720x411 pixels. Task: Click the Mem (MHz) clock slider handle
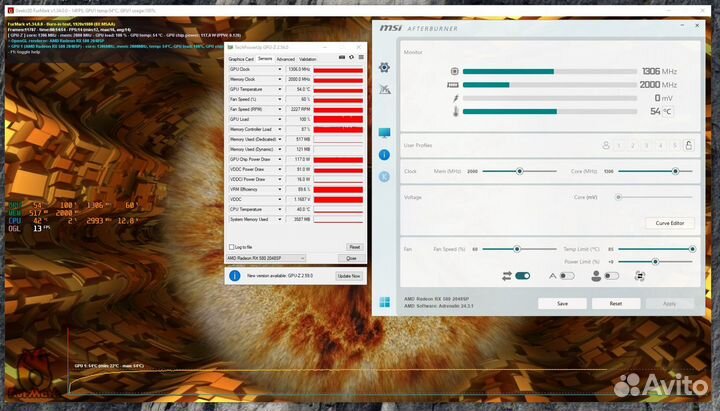(519, 171)
